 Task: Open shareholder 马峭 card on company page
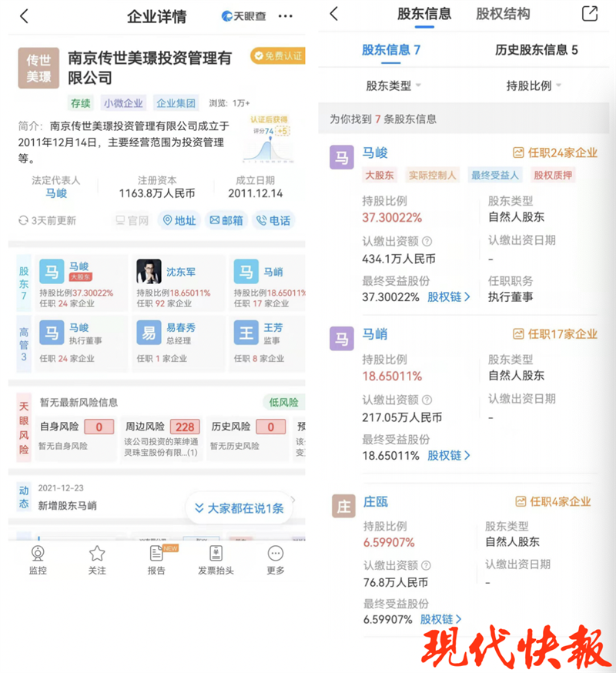(x=267, y=283)
